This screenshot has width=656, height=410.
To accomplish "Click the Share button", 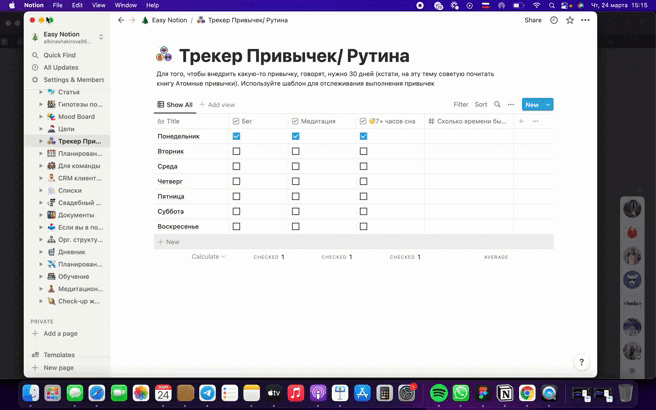I will point(533,20).
